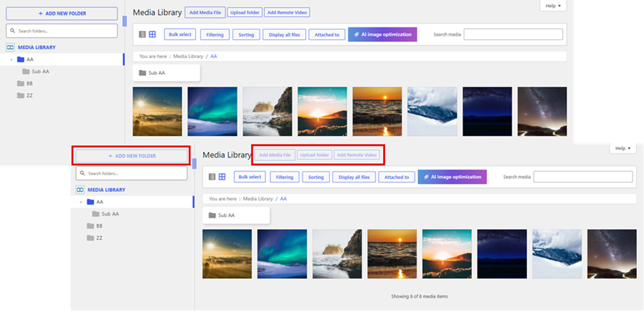The image size is (644, 311).
Task: Click greyed-out Add New Folder button in bottom screenshot
Action: pyautogui.click(x=132, y=156)
